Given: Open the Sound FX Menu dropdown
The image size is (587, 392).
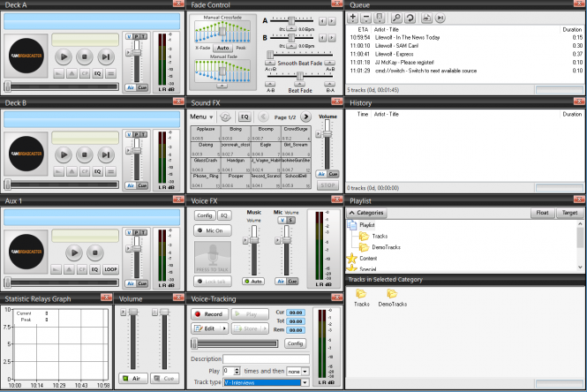Looking at the screenshot, I should [201, 117].
